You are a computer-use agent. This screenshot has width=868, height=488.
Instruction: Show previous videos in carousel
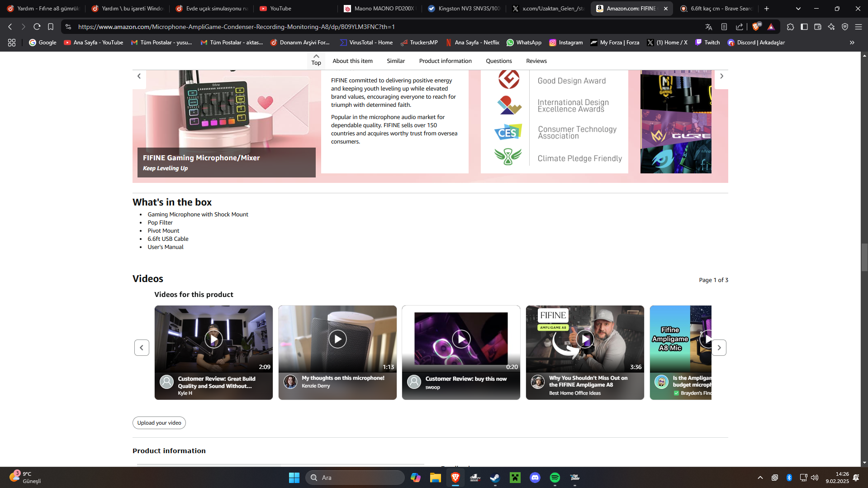click(142, 348)
